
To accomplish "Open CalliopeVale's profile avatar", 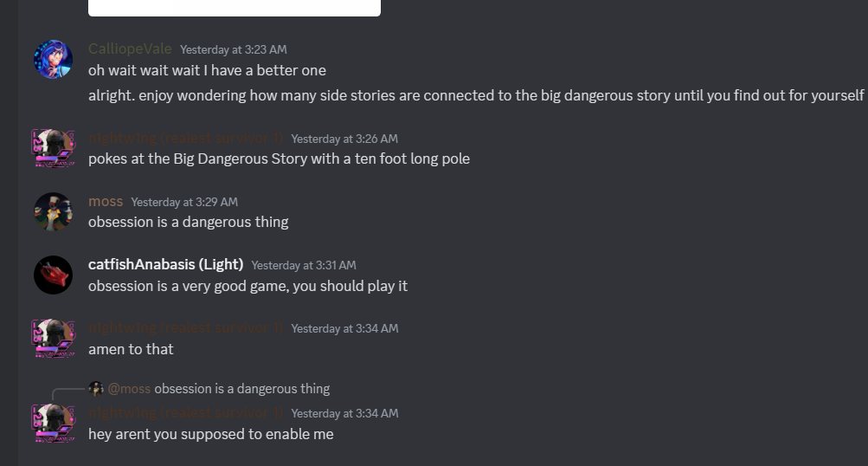I will click(53, 59).
